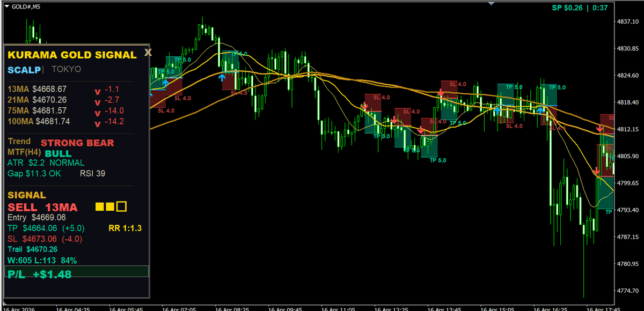Viewport: 644px width, 311px height.
Task: Click the chart shift triangle marker on top edge
Action: coord(491,3)
